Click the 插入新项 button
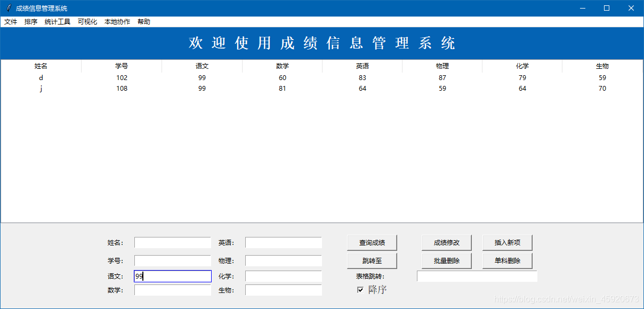This screenshot has width=644, height=309. 507,242
